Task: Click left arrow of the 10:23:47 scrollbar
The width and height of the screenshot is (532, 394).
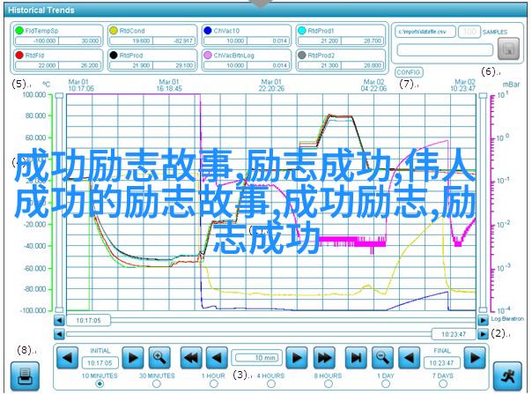Action: coord(59,334)
